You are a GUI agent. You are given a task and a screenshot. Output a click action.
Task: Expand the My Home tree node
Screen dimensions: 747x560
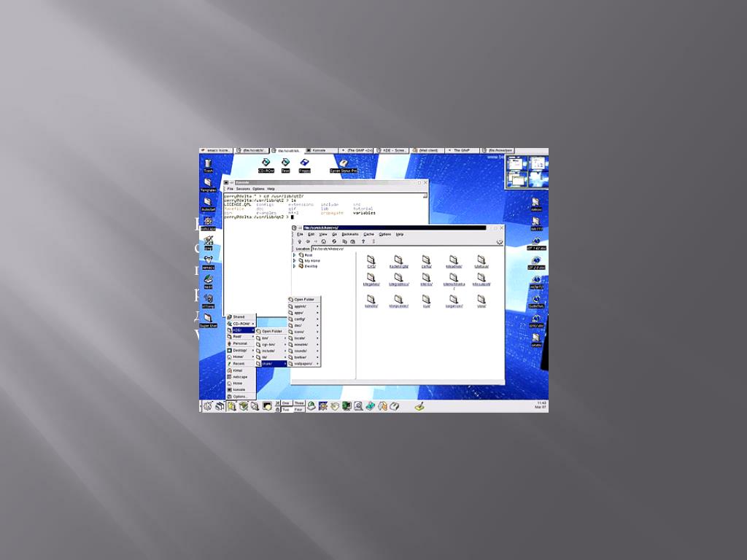pos(295,260)
